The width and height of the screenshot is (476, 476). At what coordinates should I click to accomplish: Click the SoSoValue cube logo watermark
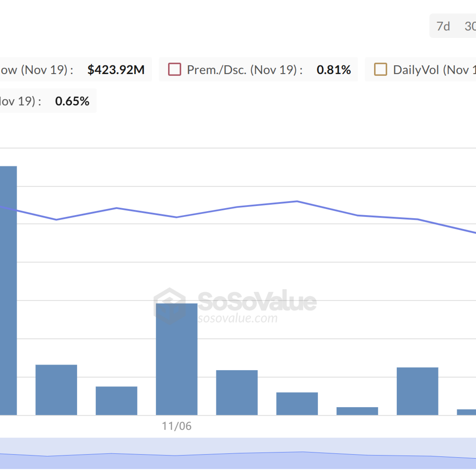(170, 306)
